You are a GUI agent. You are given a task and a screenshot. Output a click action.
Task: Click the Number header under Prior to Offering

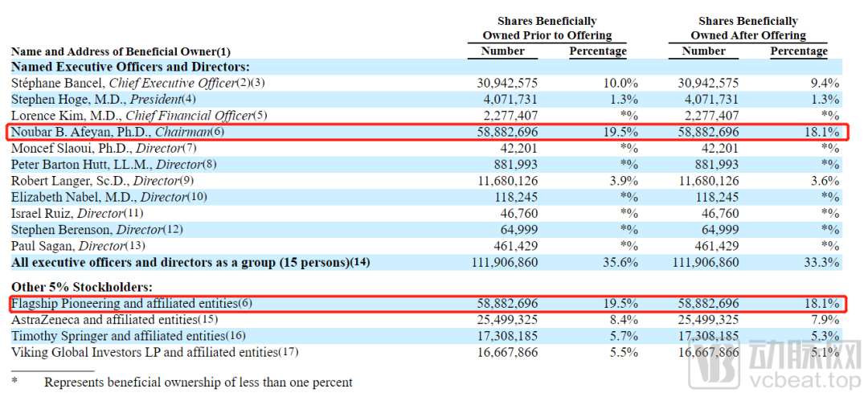tap(502, 51)
